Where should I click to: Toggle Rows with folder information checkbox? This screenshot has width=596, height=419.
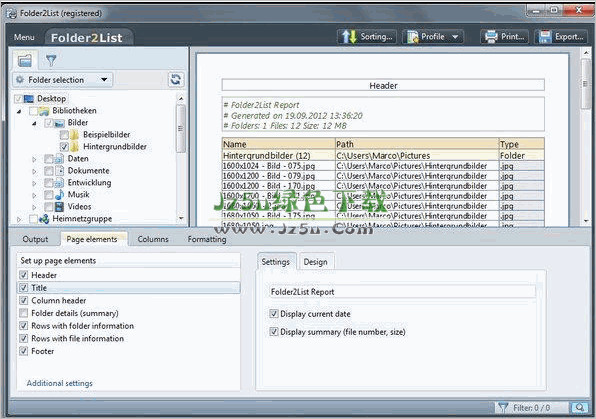tap(24, 326)
